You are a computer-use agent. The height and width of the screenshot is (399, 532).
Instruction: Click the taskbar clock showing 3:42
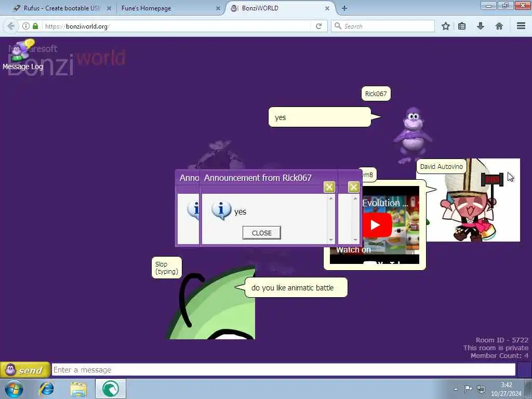click(506, 389)
